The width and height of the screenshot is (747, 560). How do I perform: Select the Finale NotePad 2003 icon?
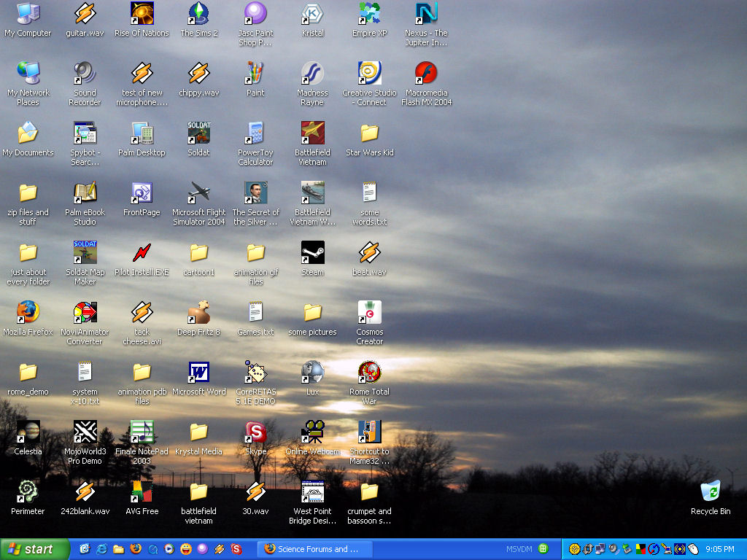click(142, 432)
